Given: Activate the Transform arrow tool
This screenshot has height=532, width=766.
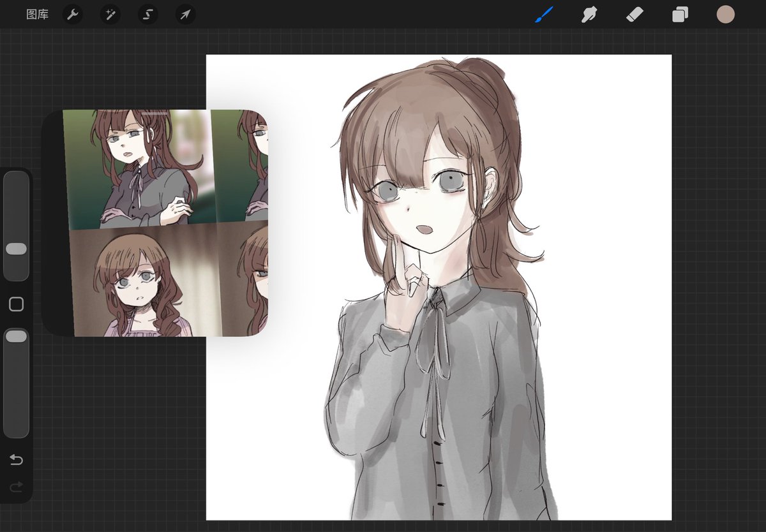Looking at the screenshot, I should tap(186, 14).
